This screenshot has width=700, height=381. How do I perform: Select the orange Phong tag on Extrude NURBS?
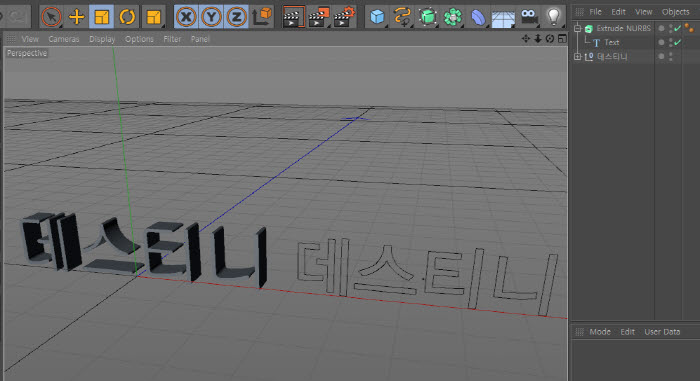click(x=689, y=28)
